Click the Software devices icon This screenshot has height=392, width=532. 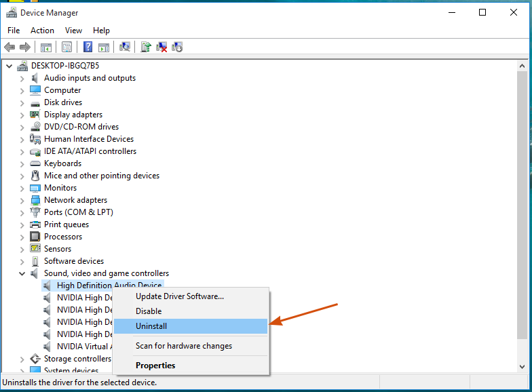[35, 261]
